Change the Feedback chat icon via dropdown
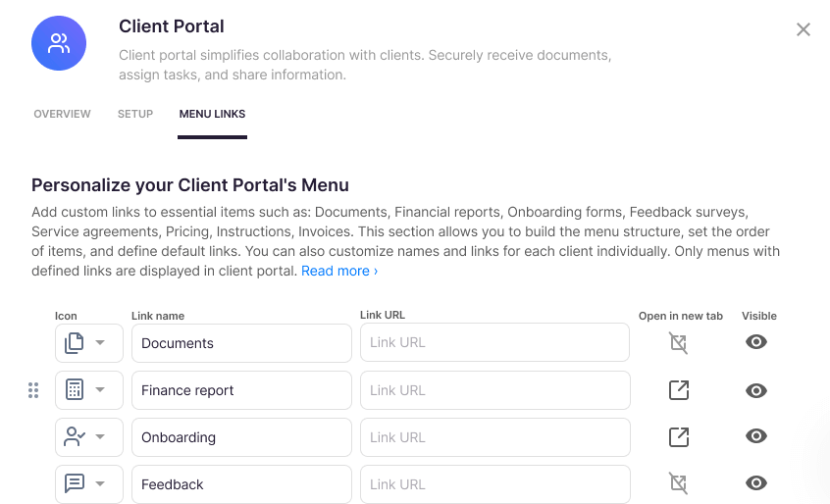Image resolution: width=830 pixels, height=504 pixels. click(x=88, y=484)
